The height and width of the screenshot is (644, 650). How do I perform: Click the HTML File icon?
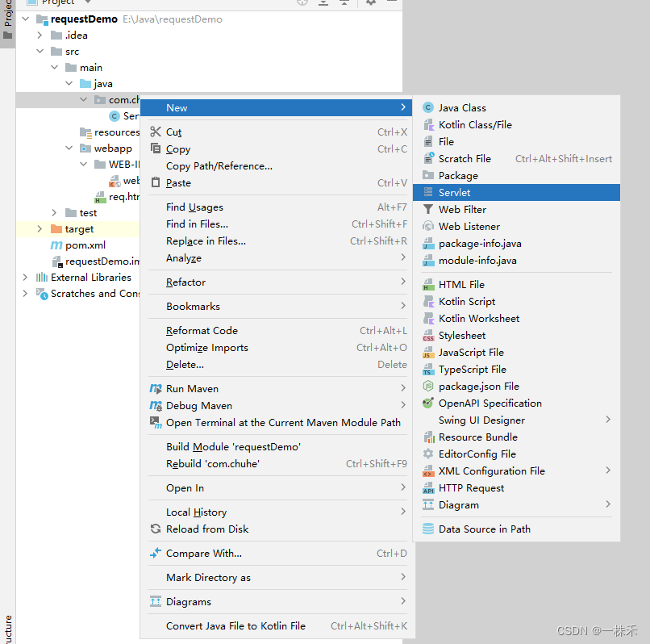[x=427, y=285]
